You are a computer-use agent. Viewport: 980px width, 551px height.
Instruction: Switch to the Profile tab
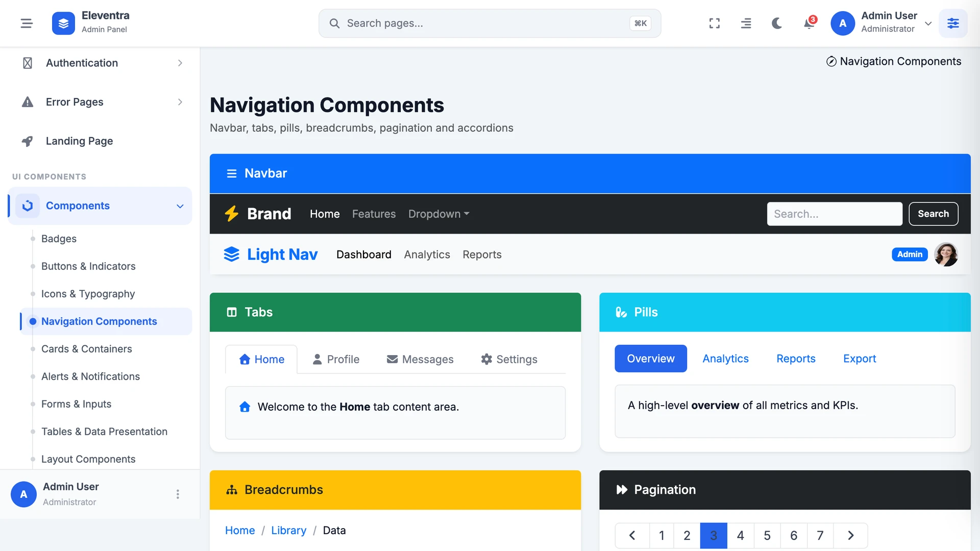click(x=336, y=359)
